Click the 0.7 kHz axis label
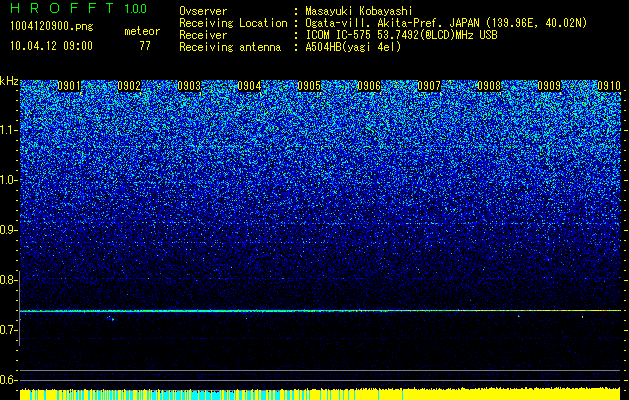 tap(8, 330)
